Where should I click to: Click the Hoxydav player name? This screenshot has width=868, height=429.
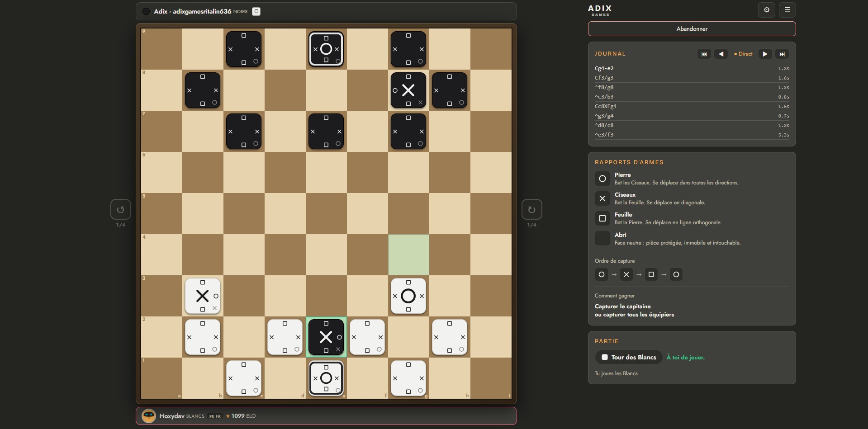point(172,416)
